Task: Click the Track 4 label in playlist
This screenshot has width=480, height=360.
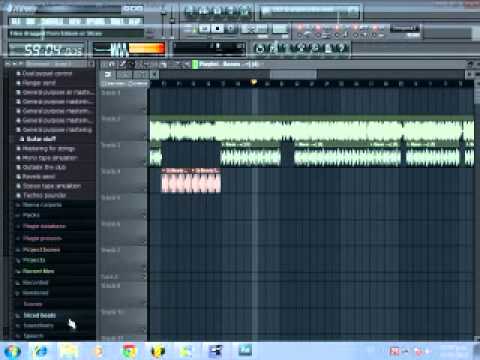Action: click(111, 172)
